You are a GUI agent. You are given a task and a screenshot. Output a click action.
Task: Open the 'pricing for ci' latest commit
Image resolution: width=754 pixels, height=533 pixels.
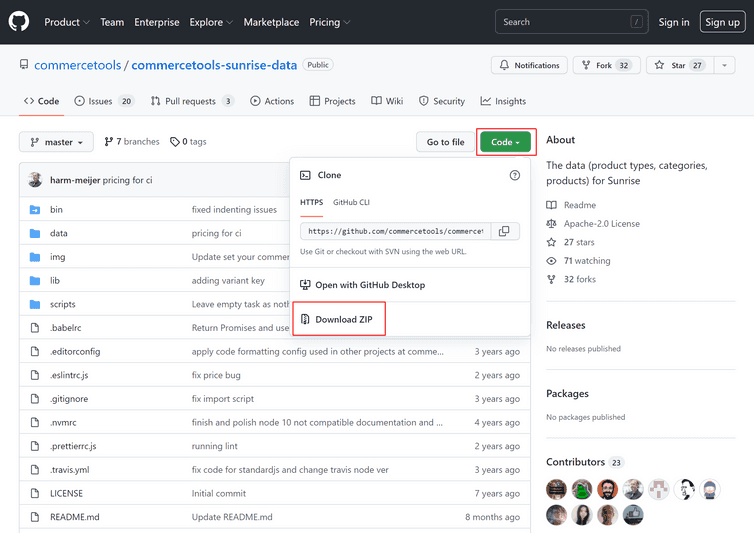tap(127, 180)
